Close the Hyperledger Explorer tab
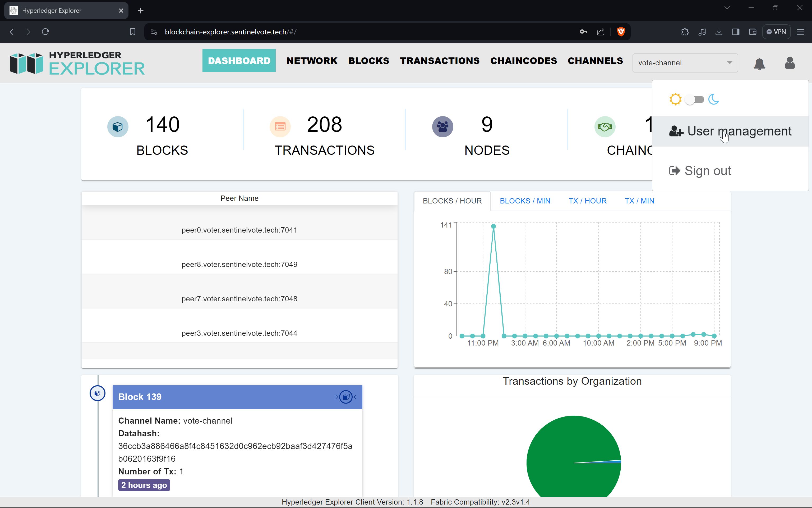 (x=121, y=11)
